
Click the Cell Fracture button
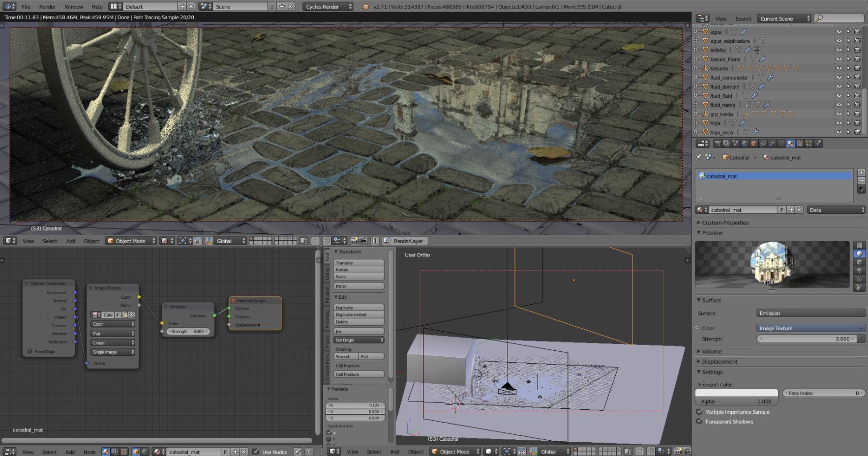(359, 374)
